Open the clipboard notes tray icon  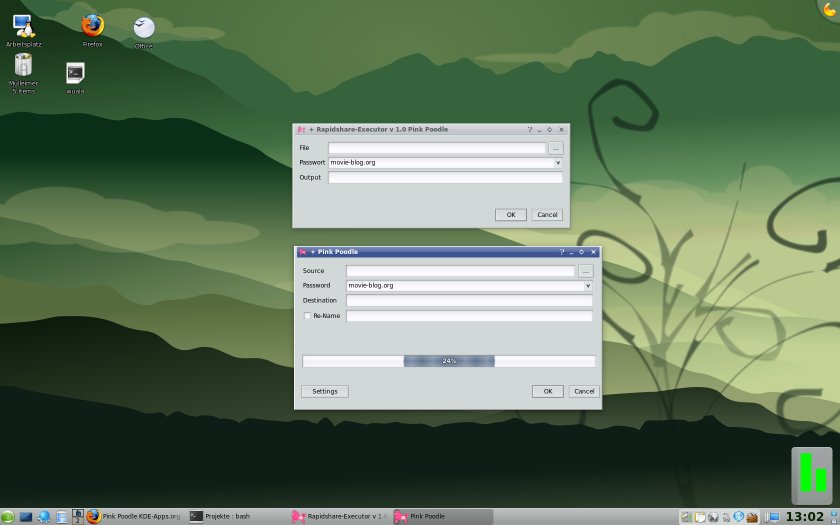coord(700,517)
